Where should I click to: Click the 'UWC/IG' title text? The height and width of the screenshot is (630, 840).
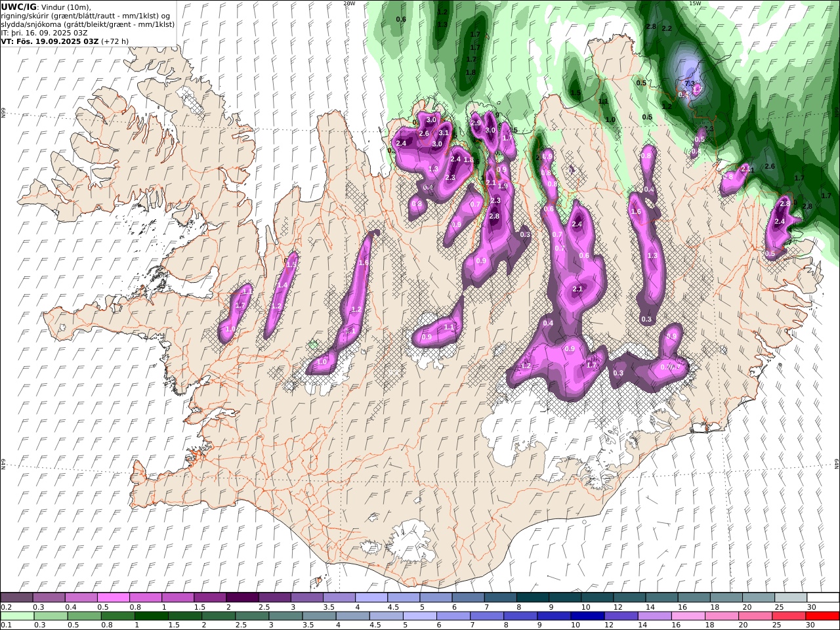19,7
